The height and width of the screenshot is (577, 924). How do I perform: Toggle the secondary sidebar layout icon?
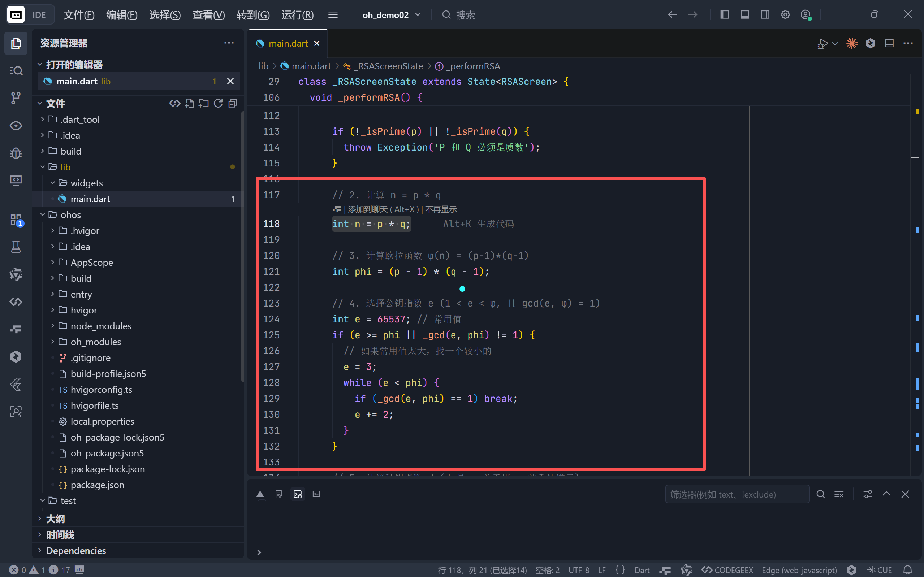[765, 15]
